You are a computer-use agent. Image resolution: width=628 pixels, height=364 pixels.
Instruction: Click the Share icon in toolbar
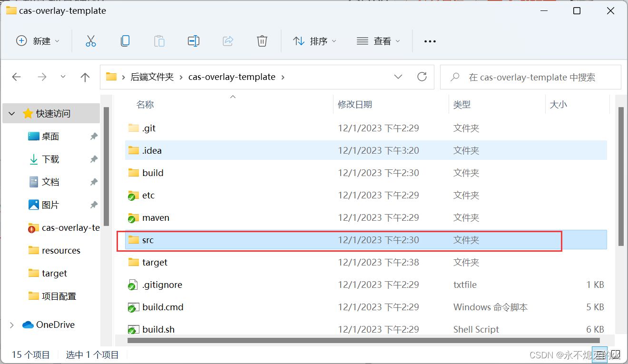(x=228, y=41)
